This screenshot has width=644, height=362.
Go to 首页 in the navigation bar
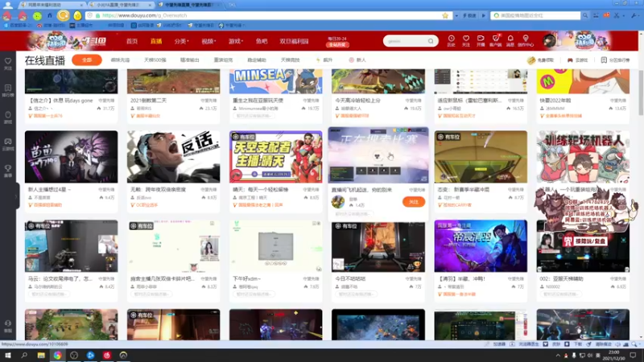point(132,41)
